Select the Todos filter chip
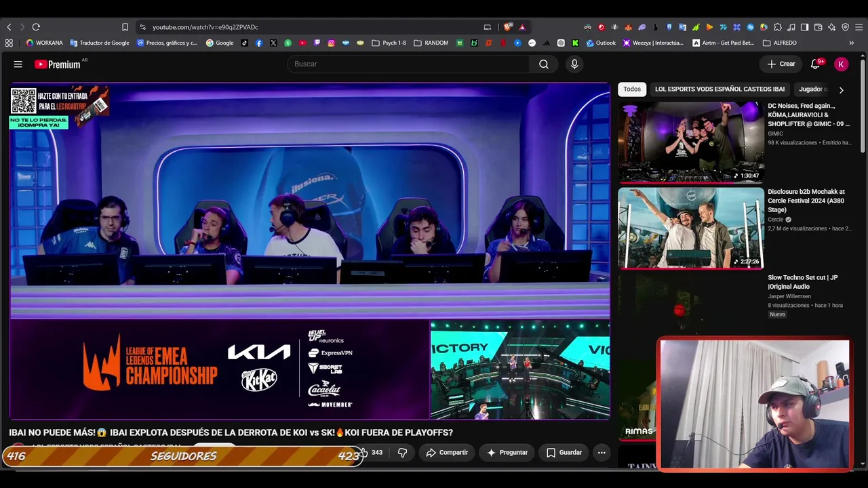 click(x=632, y=89)
